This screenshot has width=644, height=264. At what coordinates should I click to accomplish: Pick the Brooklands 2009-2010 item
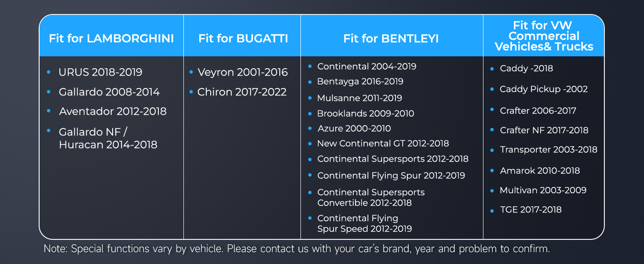coord(366,114)
